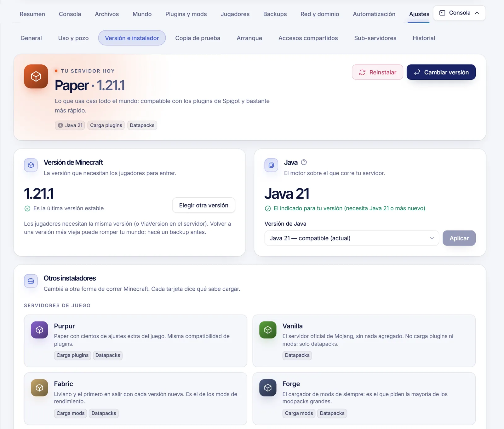
Task: Select the Jugadores tab
Action: click(x=235, y=14)
